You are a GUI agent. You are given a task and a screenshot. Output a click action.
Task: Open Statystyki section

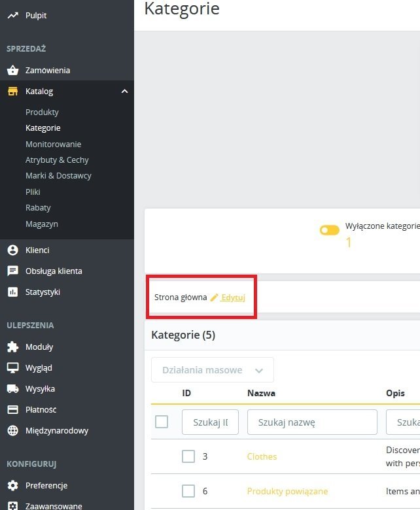click(x=43, y=292)
